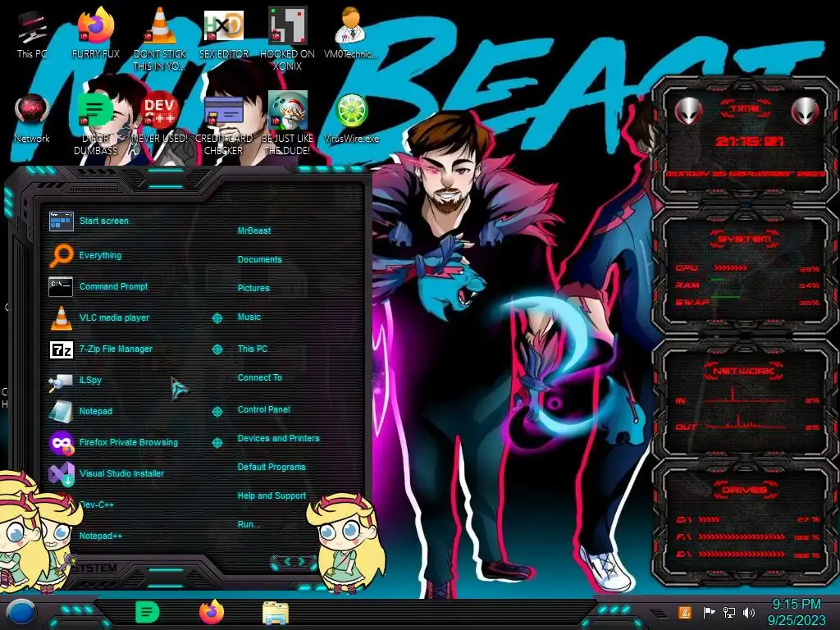Click the ILSpy icon in the start menu
840x630 pixels.
(x=60, y=381)
